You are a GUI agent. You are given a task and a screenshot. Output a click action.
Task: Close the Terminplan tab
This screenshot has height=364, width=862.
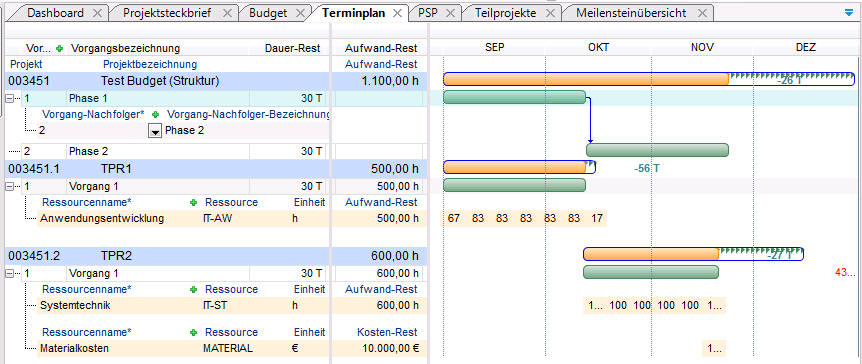(x=397, y=13)
